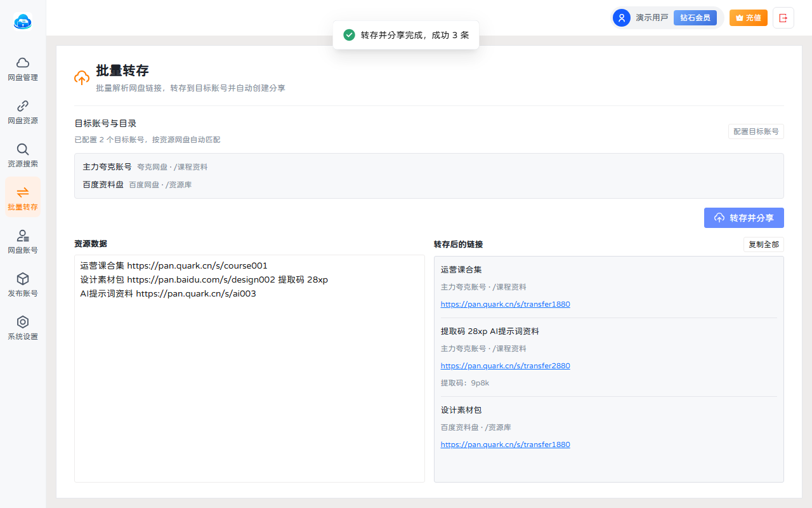812x508 pixels.
Task: Click the 发布账号 menu label
Action: pos(23,293)
